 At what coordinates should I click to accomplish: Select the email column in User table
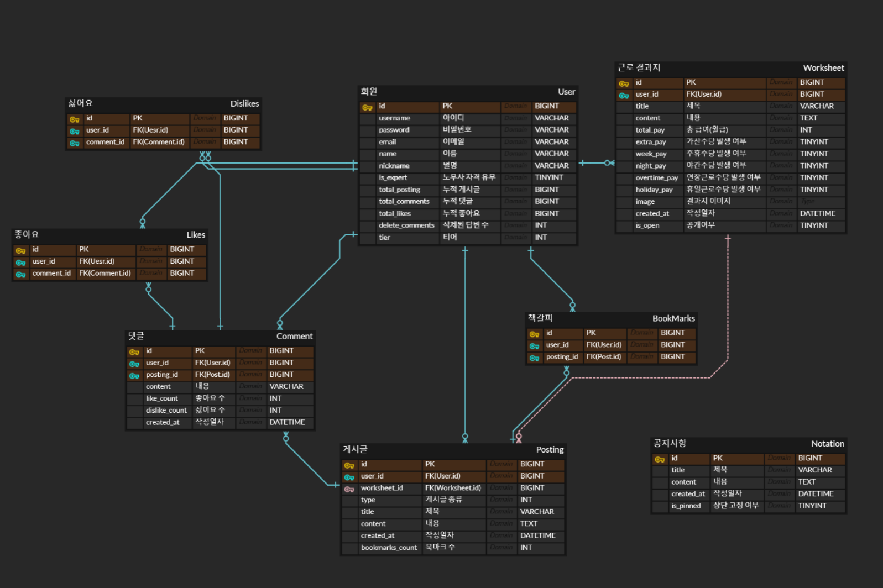coord(468,142)
